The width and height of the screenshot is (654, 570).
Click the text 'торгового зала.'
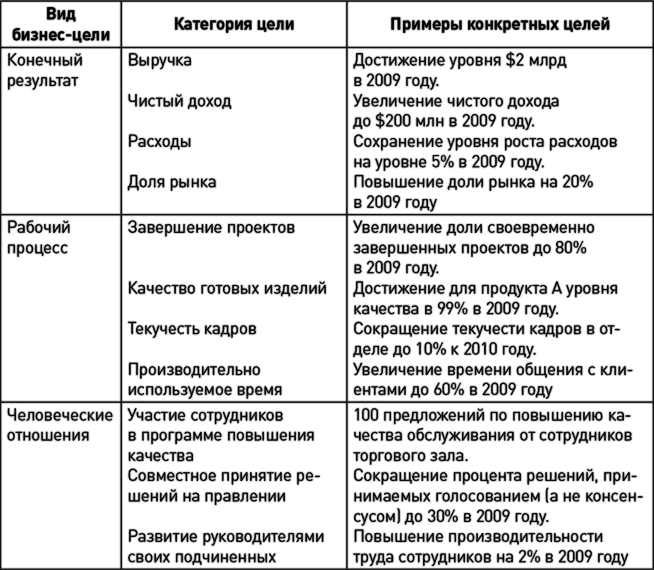410,456
